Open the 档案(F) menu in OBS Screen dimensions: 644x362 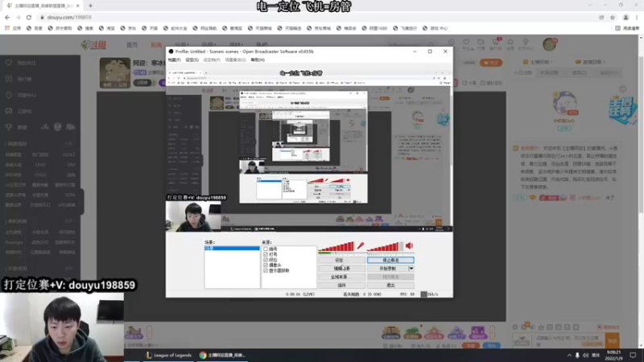coord(174,60)
